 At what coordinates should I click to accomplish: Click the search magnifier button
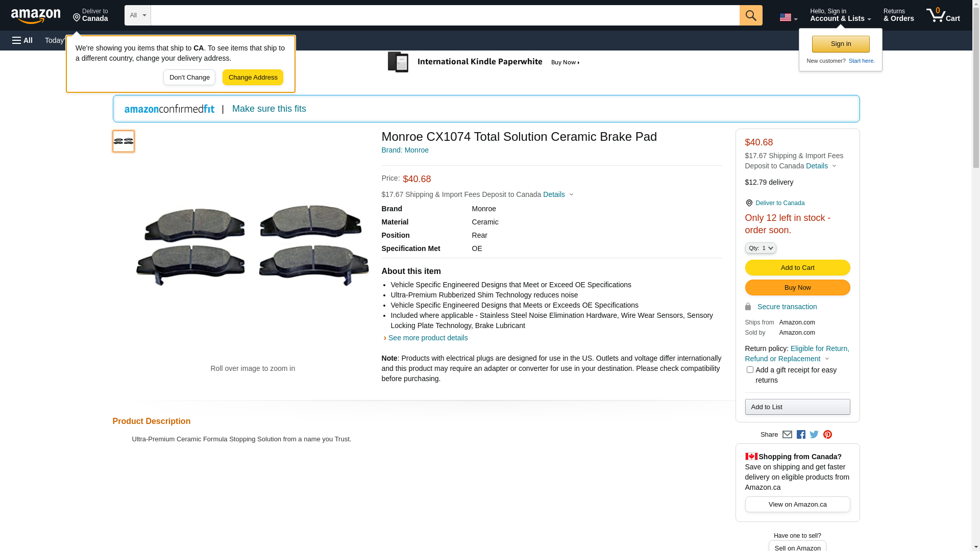[x=750, y=15]
